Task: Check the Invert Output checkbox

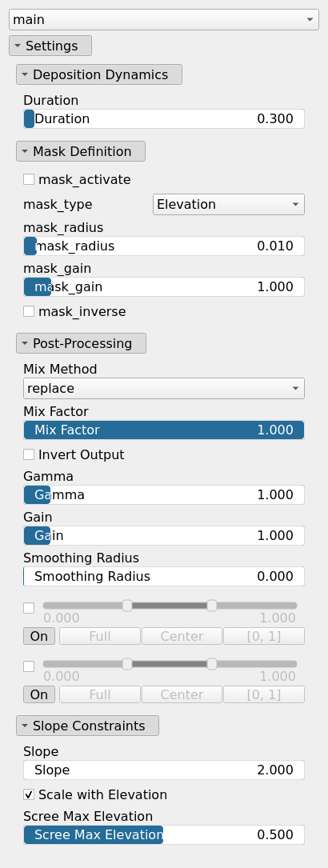Action: coord(29,454)
